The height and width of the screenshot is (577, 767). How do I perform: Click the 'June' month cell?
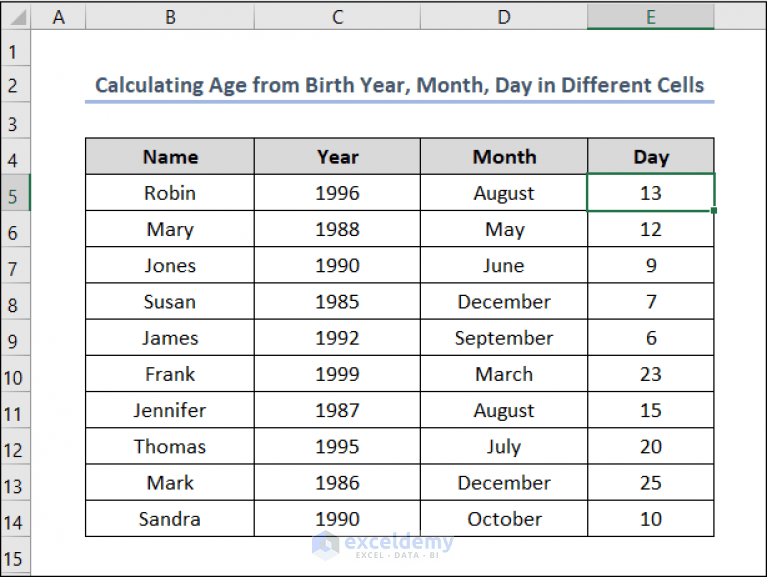pos(504,265)
